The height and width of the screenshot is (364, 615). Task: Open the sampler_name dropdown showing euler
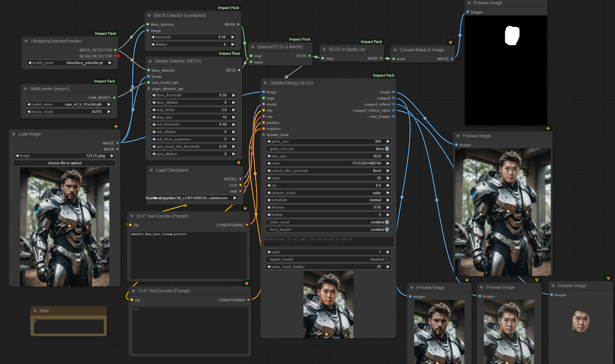click(x=328, y=192)
